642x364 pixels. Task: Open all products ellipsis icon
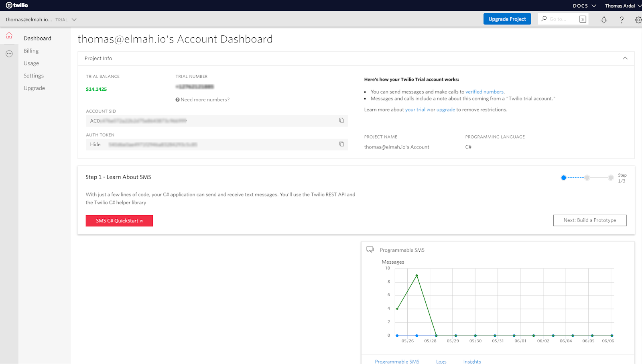pos(9,54)
